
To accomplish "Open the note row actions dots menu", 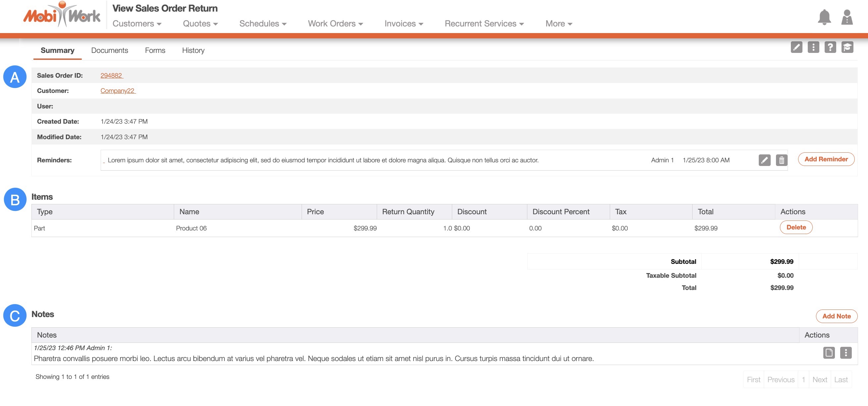I will pyautogui.click(x=845, y=352).
